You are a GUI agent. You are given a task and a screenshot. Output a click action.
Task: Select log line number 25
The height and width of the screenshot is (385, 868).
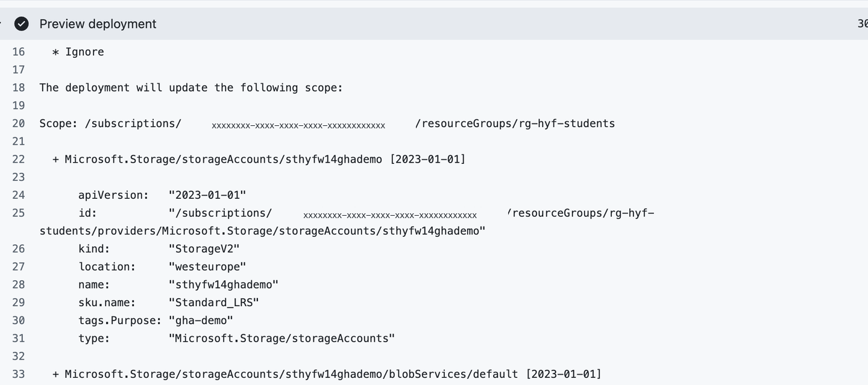click(19, 213)
